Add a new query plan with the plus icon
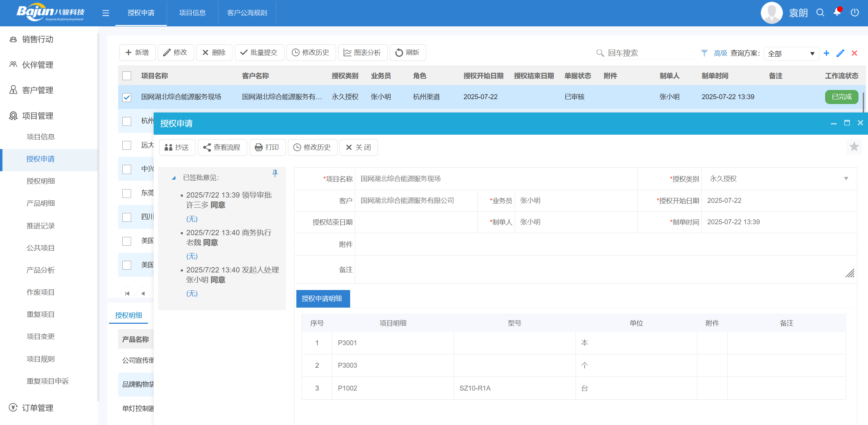868x425 pixels. point(827,53)
